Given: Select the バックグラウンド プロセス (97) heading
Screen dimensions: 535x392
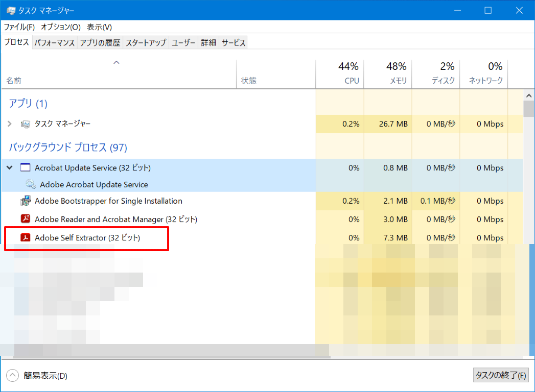Looking at the screenshot, I should (68, 148).
